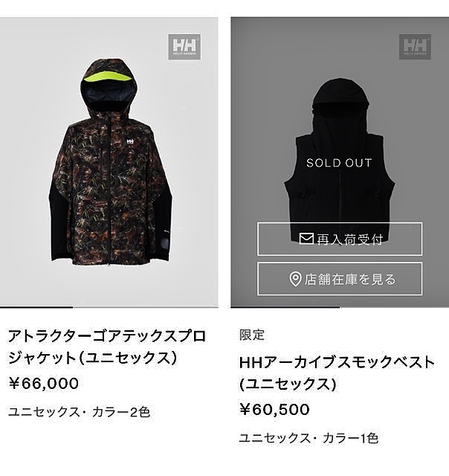This screenshot has height=476, width=449.
Task: Click the small HH chest logo on jacket
Action: pos(130,142)
